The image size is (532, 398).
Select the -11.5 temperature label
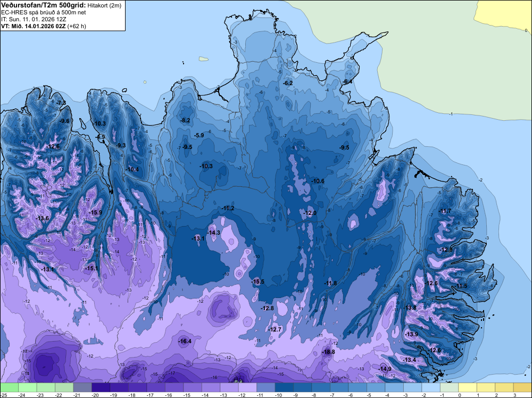461,286
